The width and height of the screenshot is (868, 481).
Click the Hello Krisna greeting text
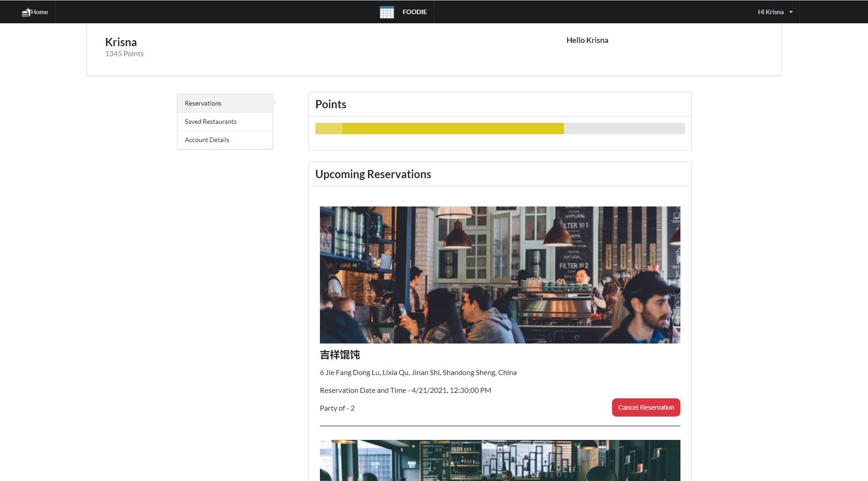[587, 40]
